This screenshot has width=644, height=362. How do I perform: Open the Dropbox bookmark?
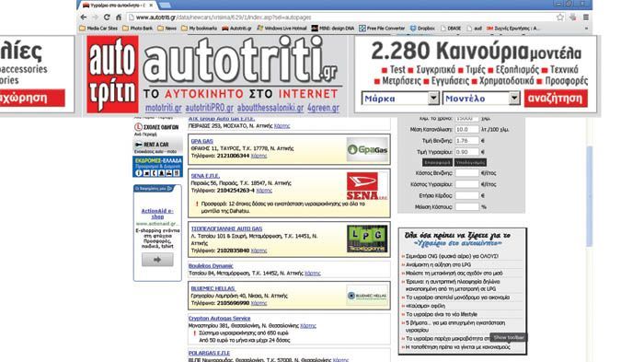click(x=422, y=29)
